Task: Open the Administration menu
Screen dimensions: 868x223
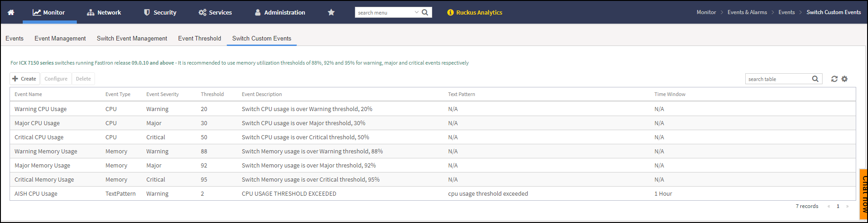Action: pos(280,12)
